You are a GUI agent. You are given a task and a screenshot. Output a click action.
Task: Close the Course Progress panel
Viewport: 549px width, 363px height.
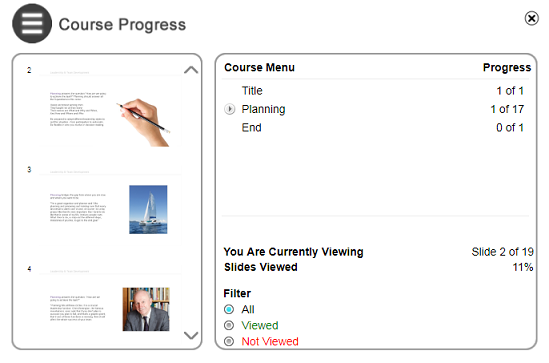(x=531, y=18)
